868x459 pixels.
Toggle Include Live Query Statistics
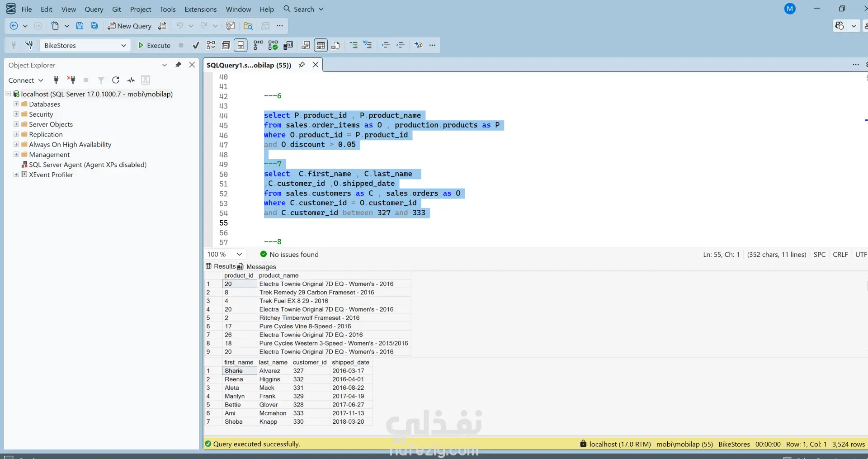[273, 45]
